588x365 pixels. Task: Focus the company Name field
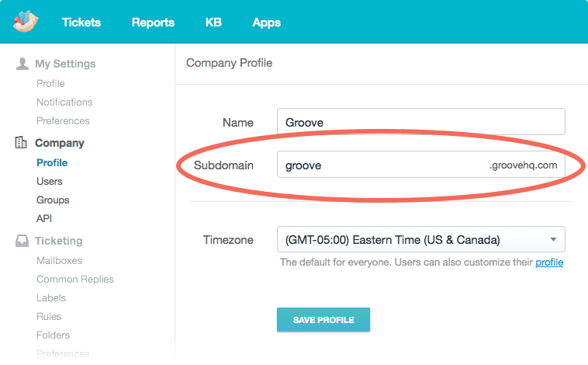click(420, 122)
